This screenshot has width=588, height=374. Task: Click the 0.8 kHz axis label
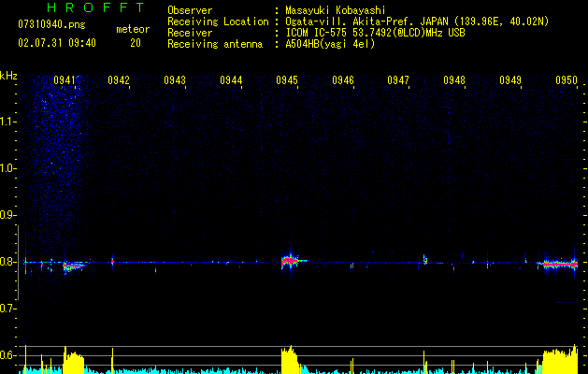[x=7, y=262]
